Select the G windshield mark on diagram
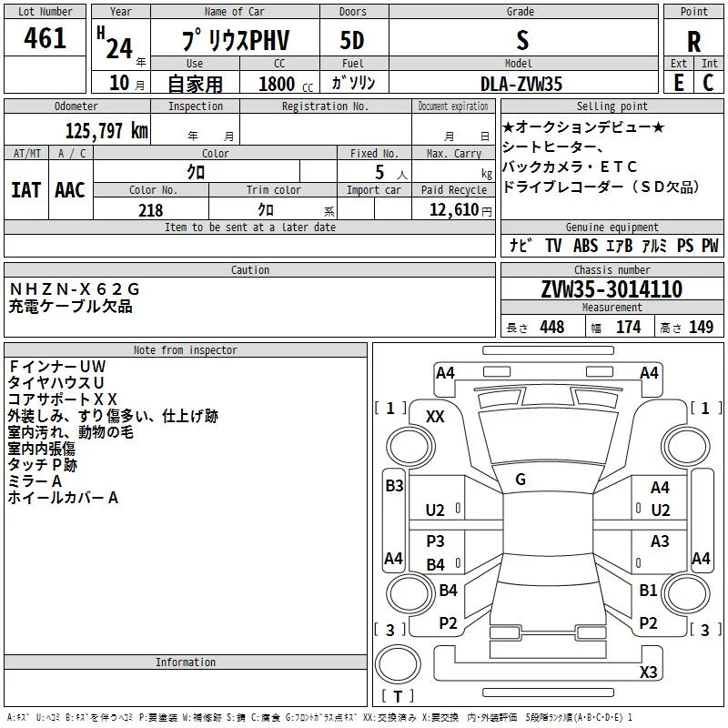Screen dimensions: 728x728 pos(520,480)
